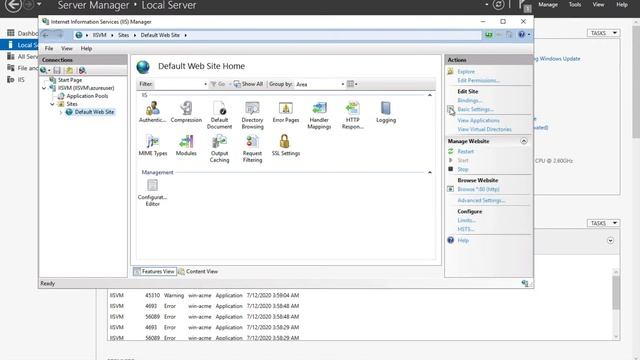
Task: Open the MIME Types feature
Action: tap(153, 145)
